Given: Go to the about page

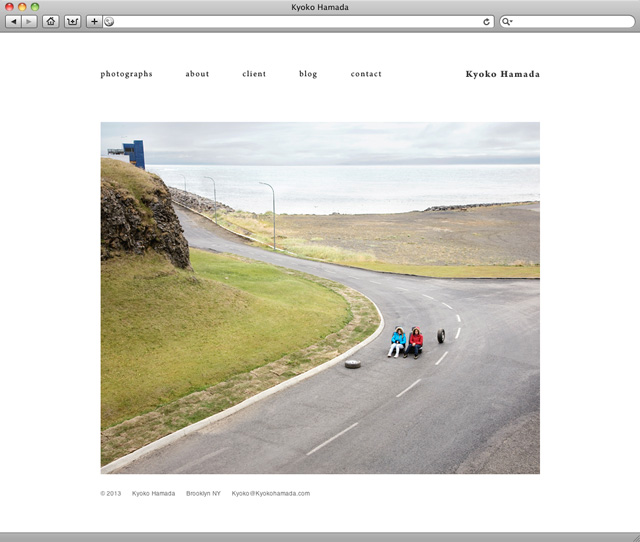Looking at the screenshot, I should click(x=197, y=74).
